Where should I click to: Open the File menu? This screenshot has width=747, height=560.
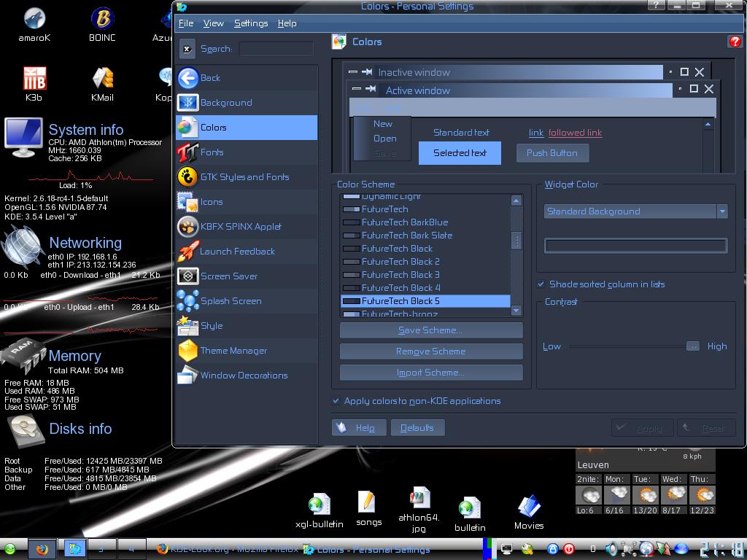186,23
